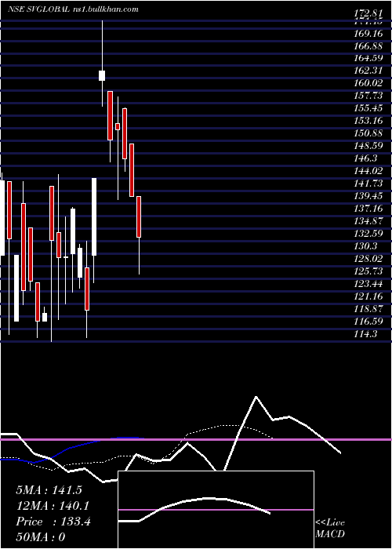Screen dimensions: 392x549
Task: Pick the 132.59 price level
Action: (368, 234)
